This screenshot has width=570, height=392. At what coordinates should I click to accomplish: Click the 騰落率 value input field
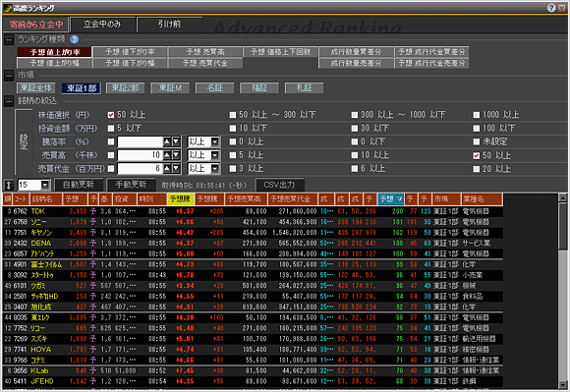140,142
